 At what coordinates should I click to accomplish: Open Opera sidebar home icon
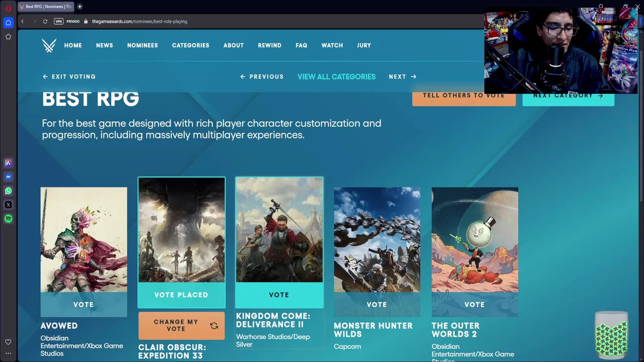click(8, 23)
